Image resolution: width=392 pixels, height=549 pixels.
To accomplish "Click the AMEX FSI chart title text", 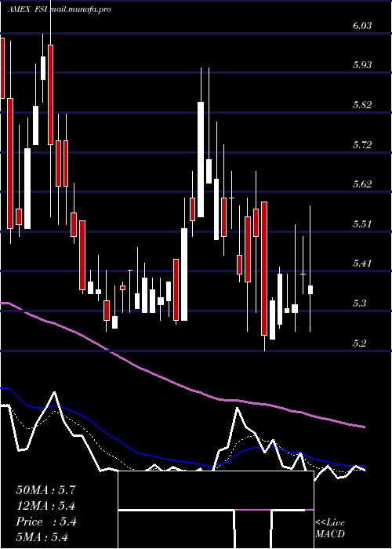I will 28,9.
